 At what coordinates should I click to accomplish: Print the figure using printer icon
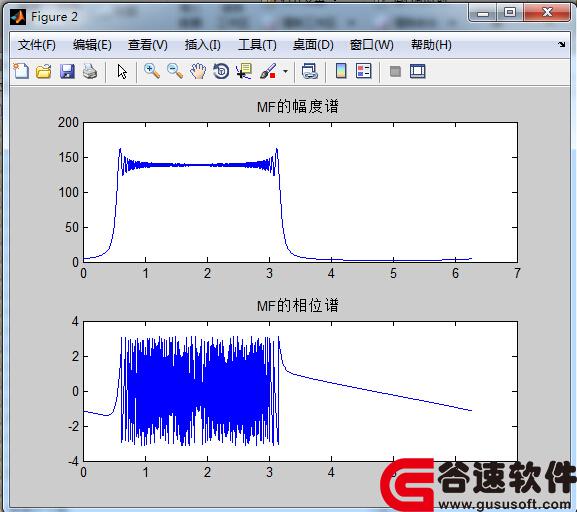tap(90, 71)
